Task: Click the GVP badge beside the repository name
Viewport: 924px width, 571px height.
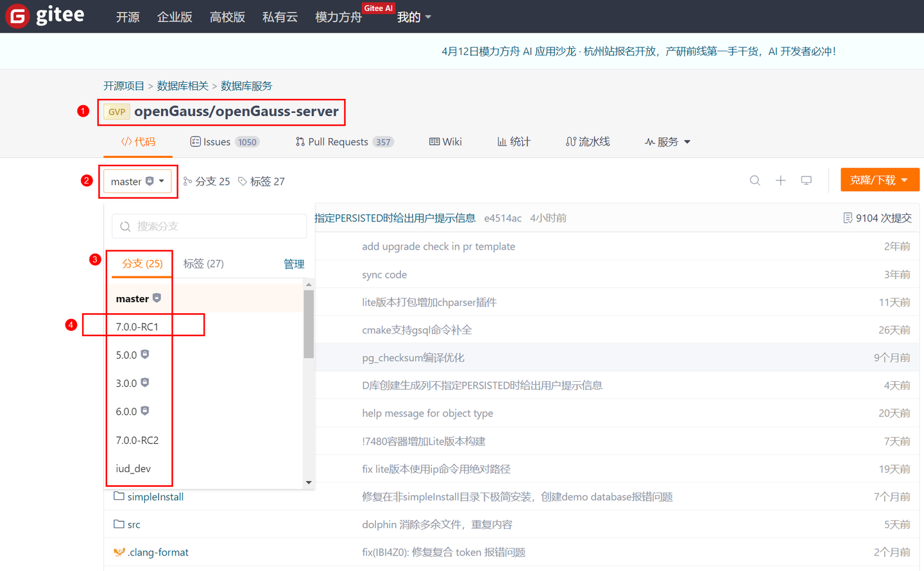Action: [x=116, y=111]
